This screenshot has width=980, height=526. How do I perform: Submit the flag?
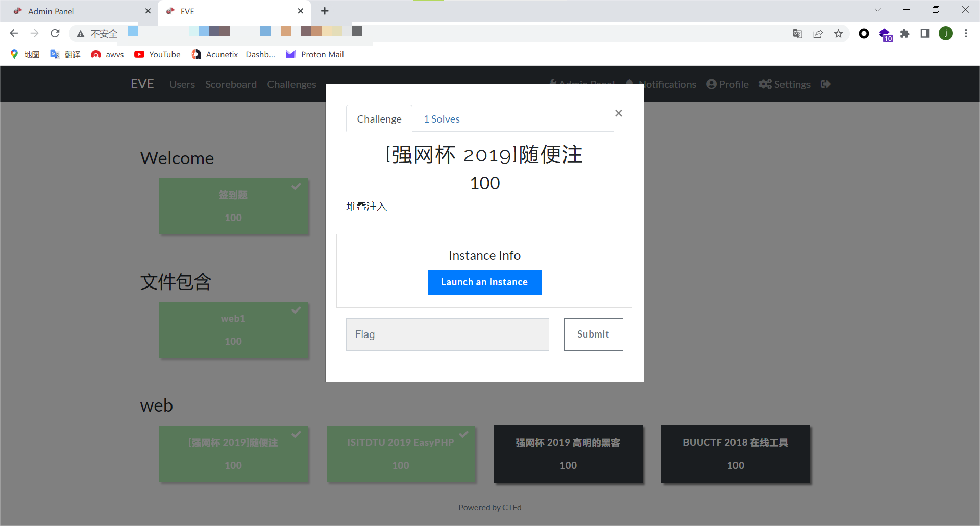point(593,334)
